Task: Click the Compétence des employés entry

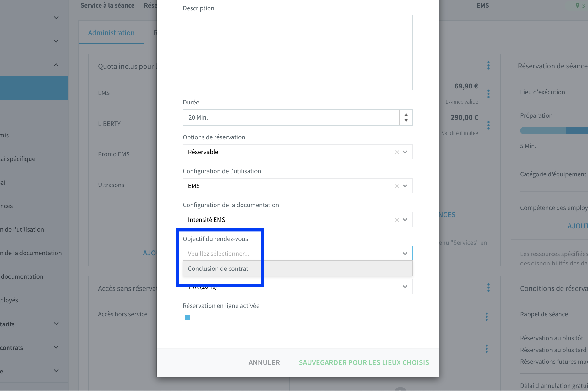Action: [554, 208]
